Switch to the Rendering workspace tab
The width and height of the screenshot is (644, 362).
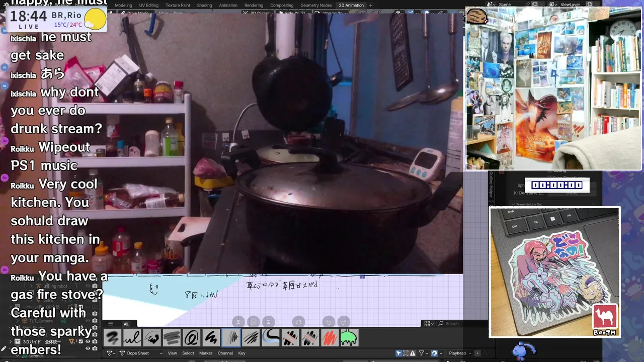tap(254, 5)
